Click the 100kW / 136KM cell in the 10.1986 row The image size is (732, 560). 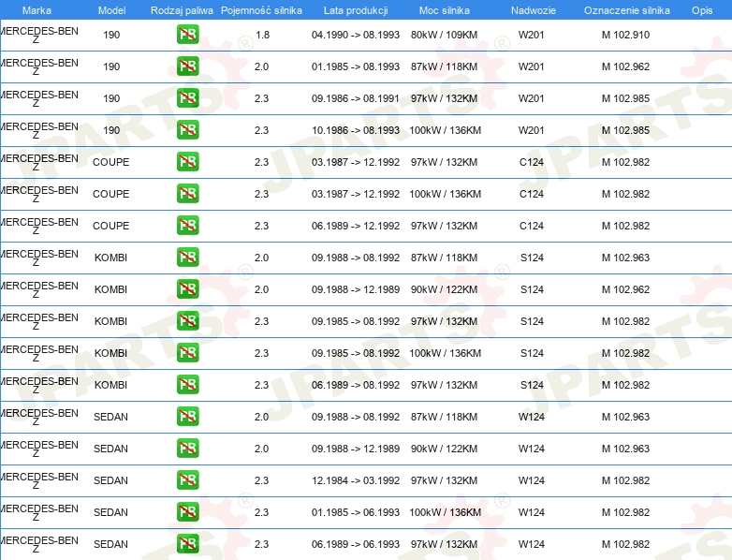tap(445, 130)
